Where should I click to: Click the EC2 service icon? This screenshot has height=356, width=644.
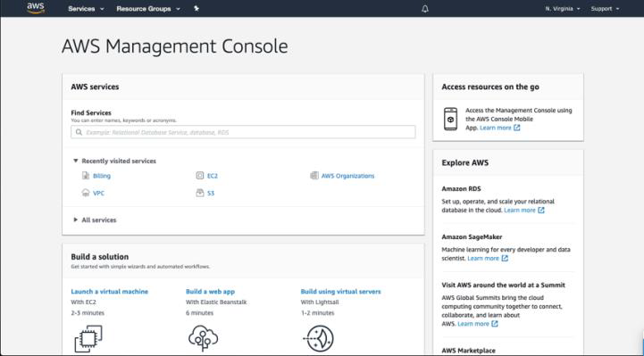click(x=199, y=176)
